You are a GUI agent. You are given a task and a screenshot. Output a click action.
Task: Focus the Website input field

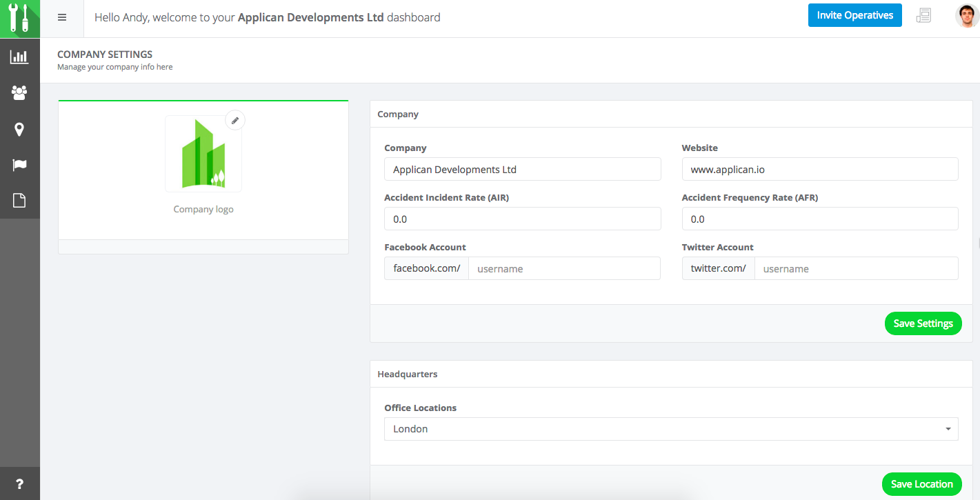(819, 170)
